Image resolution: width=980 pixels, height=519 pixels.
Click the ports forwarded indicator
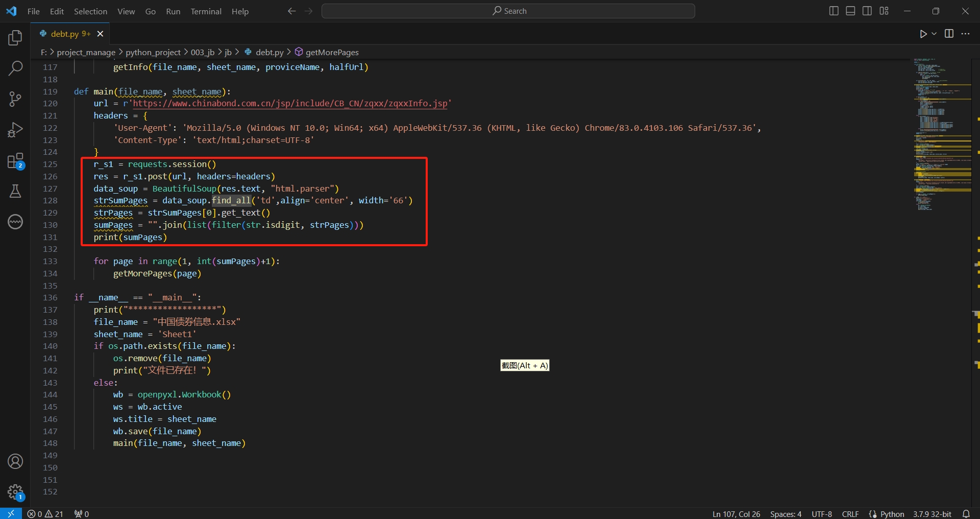(x=82, y=513)
